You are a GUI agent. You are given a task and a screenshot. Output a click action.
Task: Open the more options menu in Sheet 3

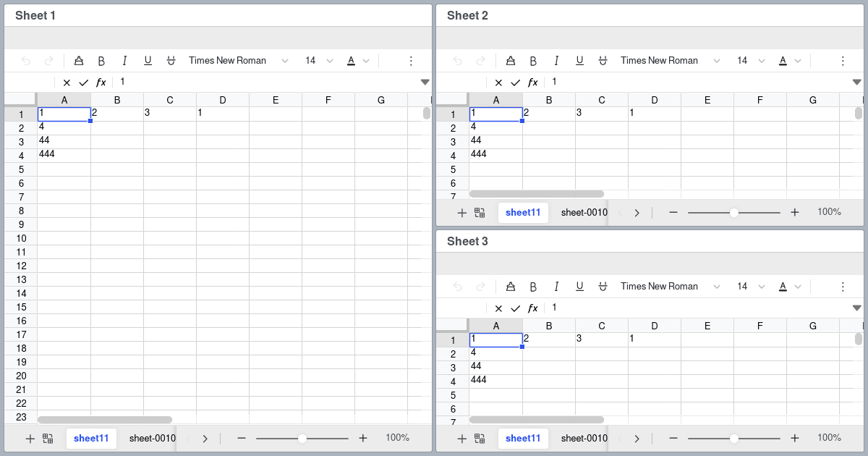pos(842,286)
